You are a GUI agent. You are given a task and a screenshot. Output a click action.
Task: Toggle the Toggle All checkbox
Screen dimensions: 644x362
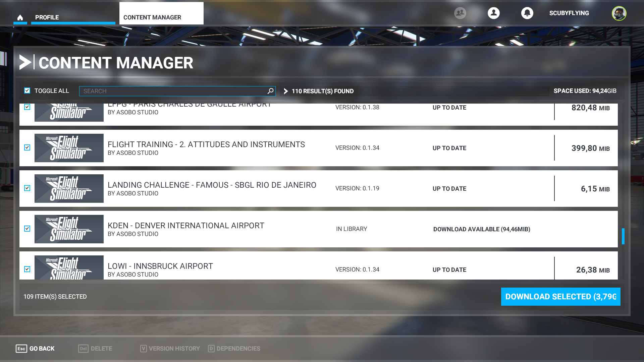[x=27, y=90]
